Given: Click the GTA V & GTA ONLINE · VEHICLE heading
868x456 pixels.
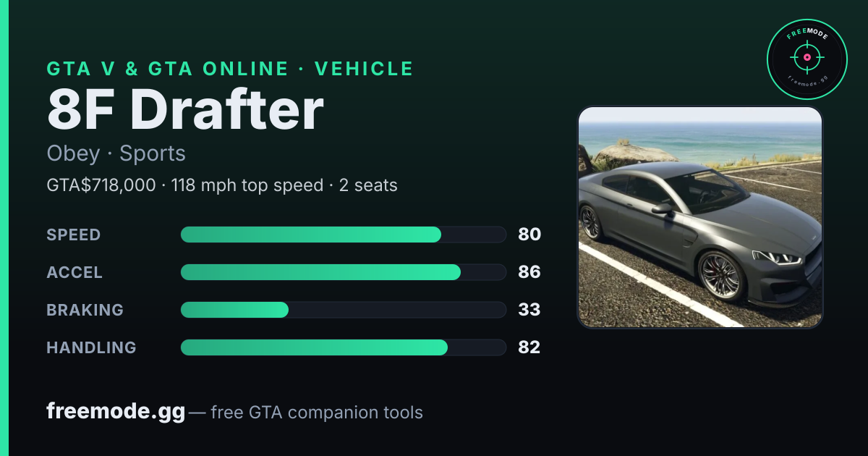Looking at the screenshot, I should point(230,69).
